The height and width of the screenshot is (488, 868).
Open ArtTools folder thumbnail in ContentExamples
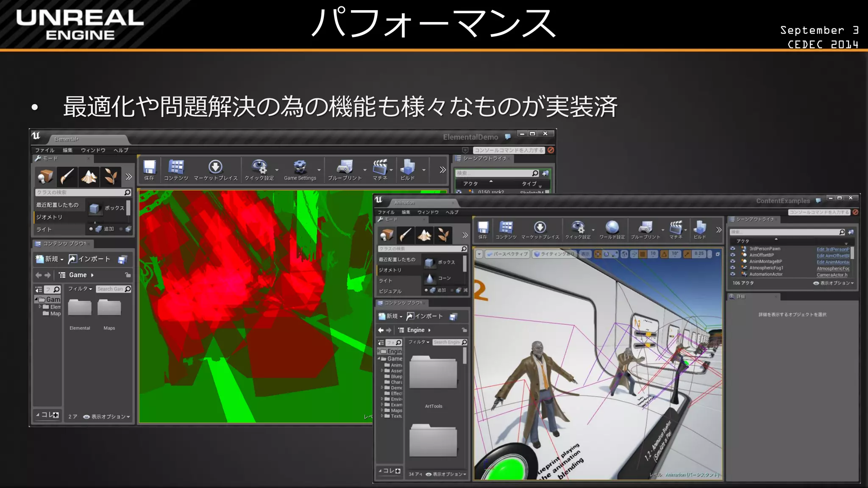pyautogui.click(x=433, y=373)
